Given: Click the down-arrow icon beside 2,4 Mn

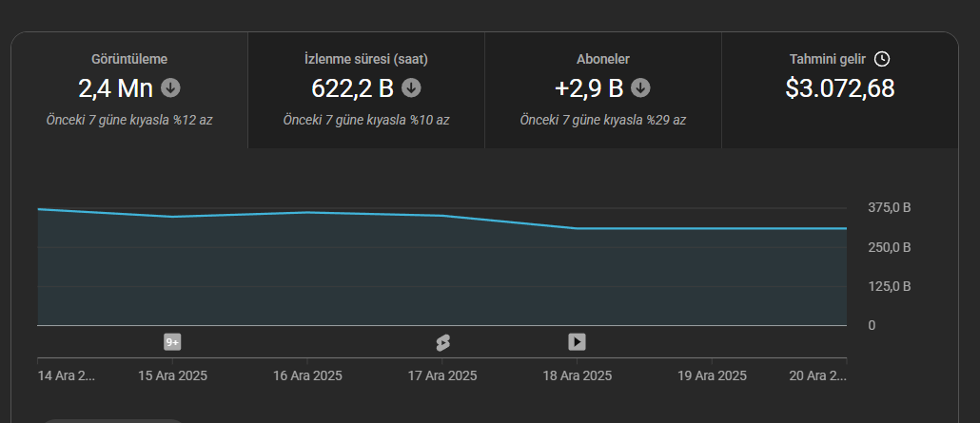Looking at the screenshot, I should pos(170,88).
